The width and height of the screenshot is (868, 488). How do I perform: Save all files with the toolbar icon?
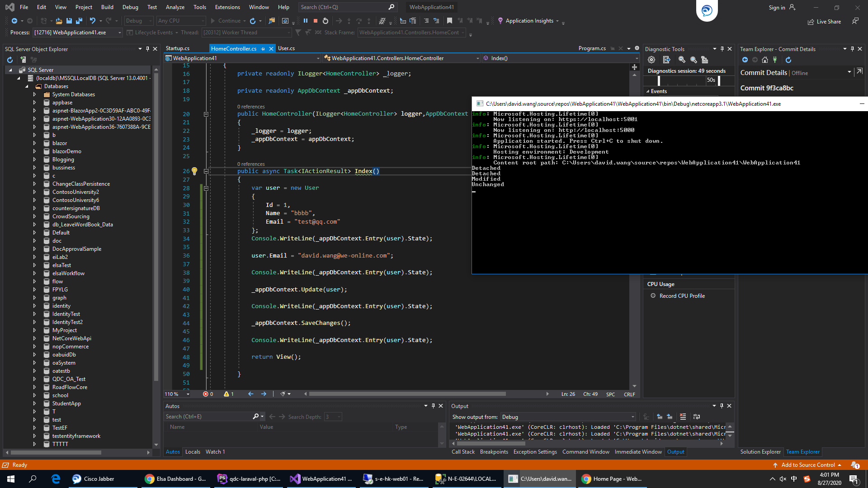(x=79, y=21)
